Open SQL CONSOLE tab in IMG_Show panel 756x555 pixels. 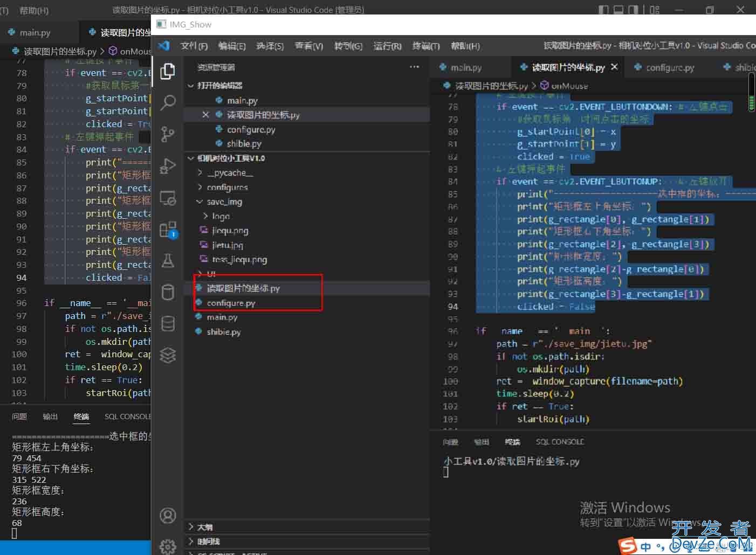(560, 442)
